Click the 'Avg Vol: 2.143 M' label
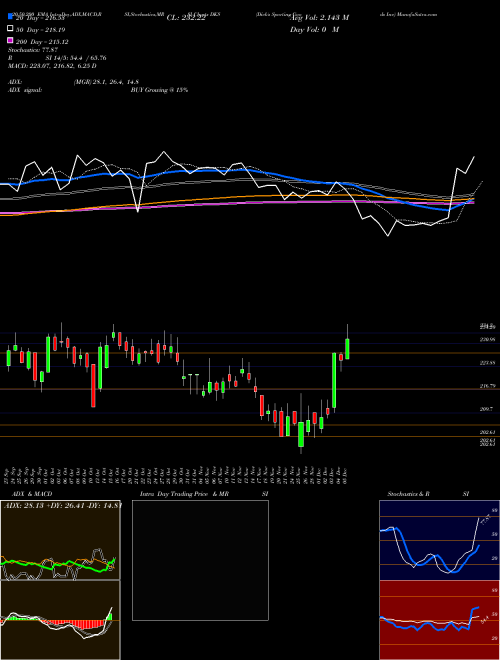This screenshot has width=500, height=660. [x=319, y=18]
